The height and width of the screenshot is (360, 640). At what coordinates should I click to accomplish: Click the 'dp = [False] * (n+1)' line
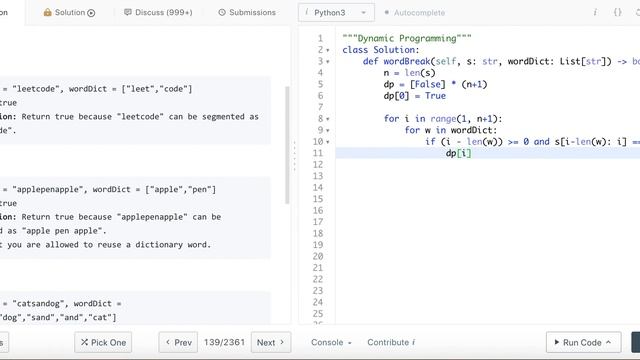435,84
